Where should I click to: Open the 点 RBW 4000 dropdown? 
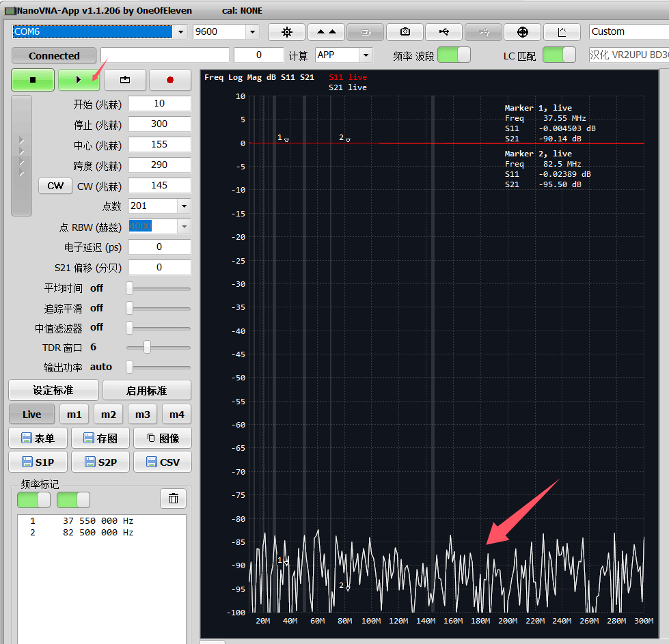click(x=184, y=227)
